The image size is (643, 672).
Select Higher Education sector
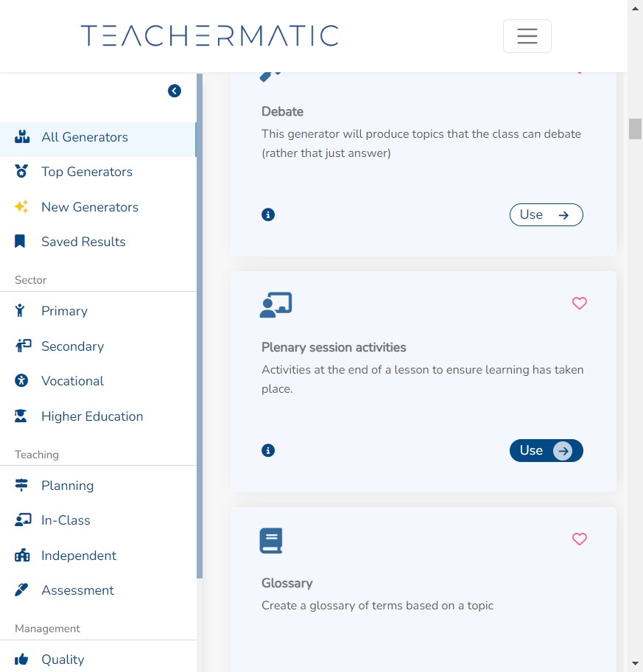pyautogui.click(x=92, y=416)
